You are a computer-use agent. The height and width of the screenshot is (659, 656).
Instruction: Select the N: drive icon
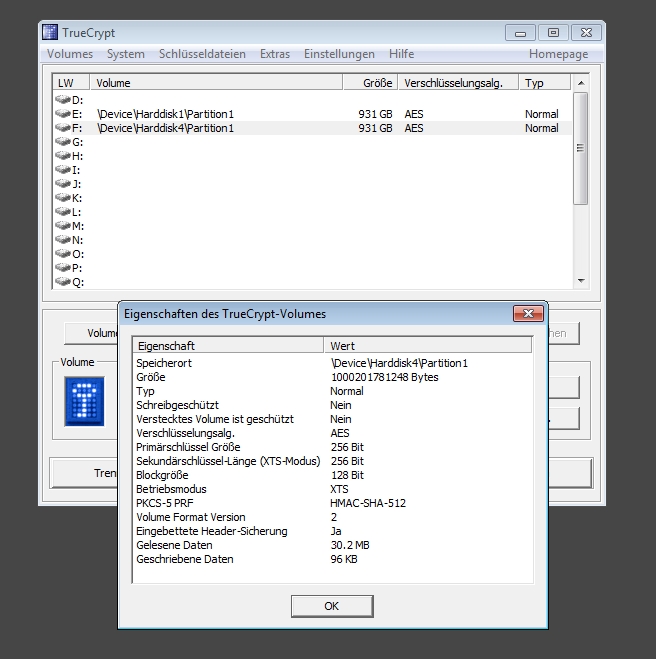[x=63, y=240]
